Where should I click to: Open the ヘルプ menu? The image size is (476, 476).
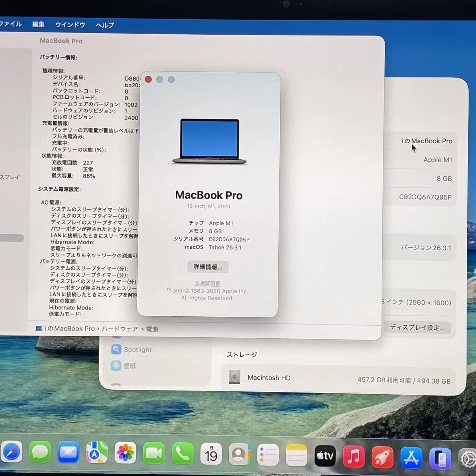(104, 25)
